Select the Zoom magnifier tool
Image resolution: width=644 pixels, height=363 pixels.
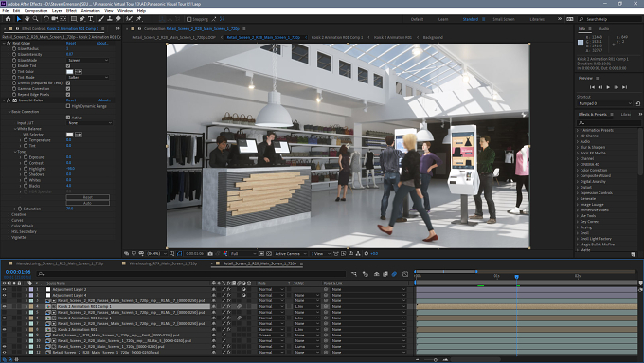coord(36,19)
